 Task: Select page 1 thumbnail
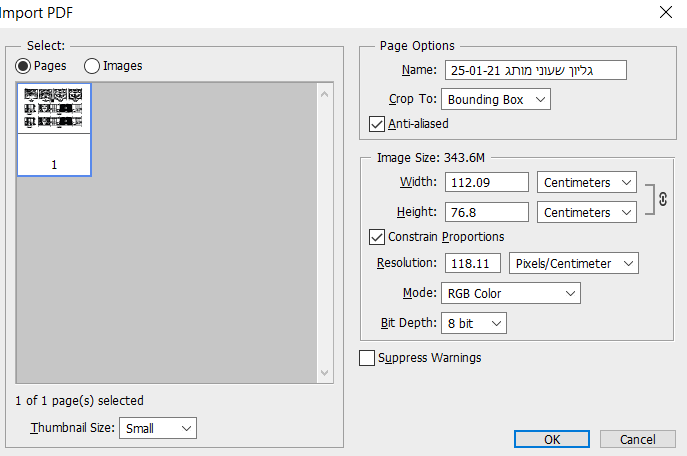coord(54,129)
